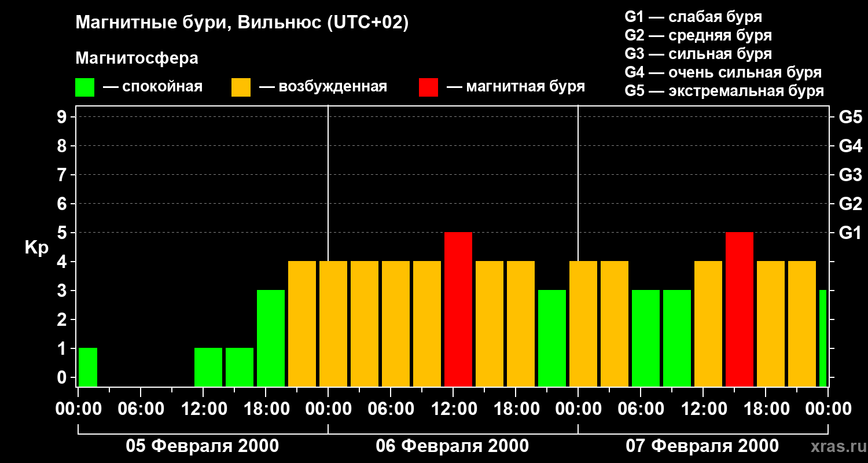Click the right-axis 'G3' label

pos(850,175)
